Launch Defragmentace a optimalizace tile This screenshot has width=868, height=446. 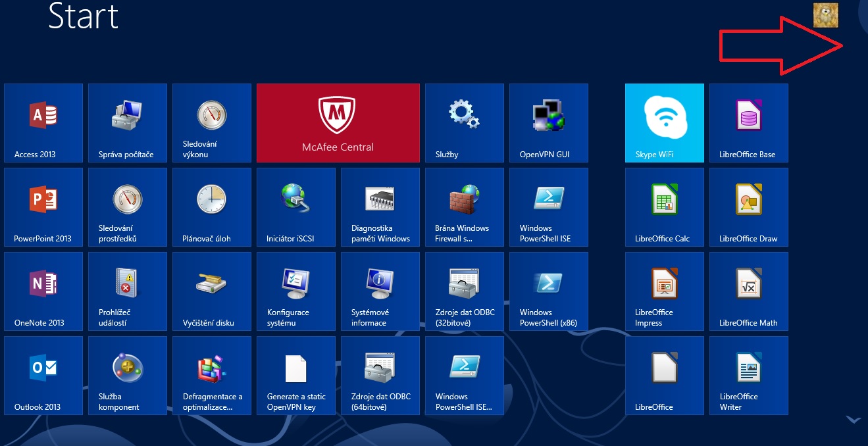[x=212, y=376]
